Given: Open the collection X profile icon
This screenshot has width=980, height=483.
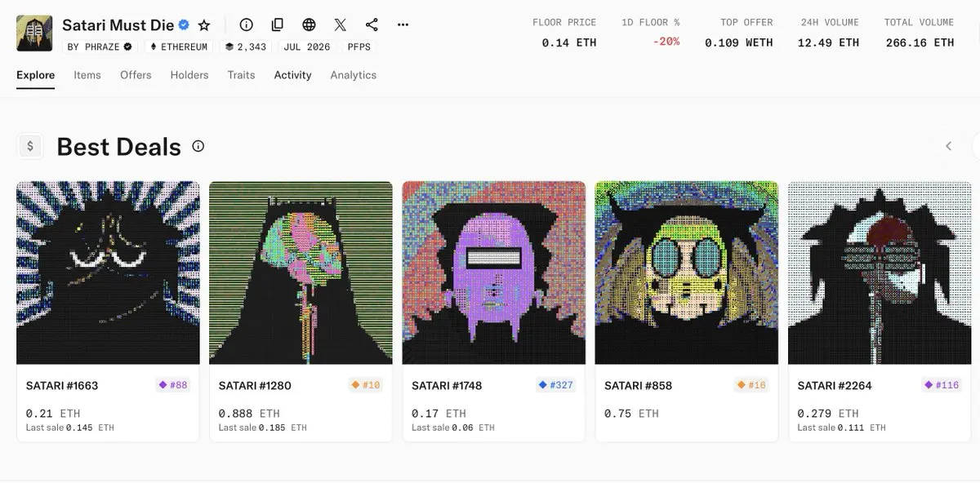Looking at the screenshot, I should 341,25.
